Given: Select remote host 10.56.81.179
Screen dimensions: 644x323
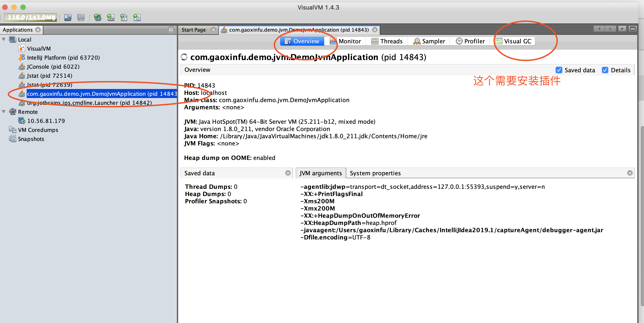Looking at the screenshot, I should 46,121.
